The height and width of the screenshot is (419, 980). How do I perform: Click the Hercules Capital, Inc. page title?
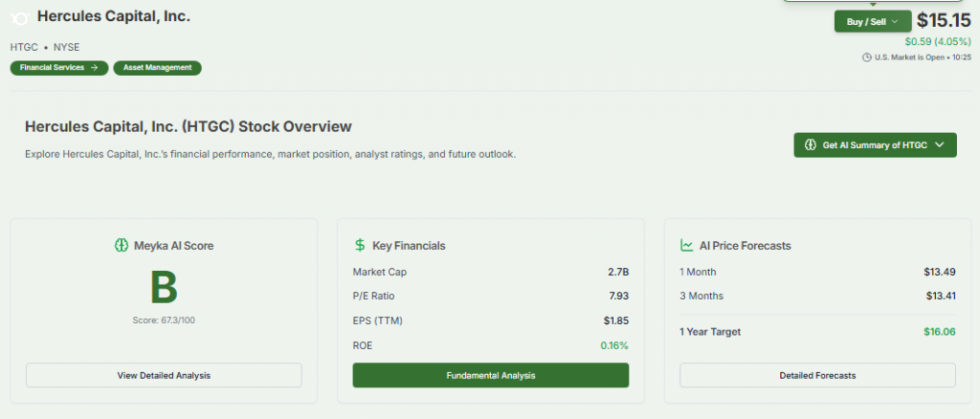point(114,17)
